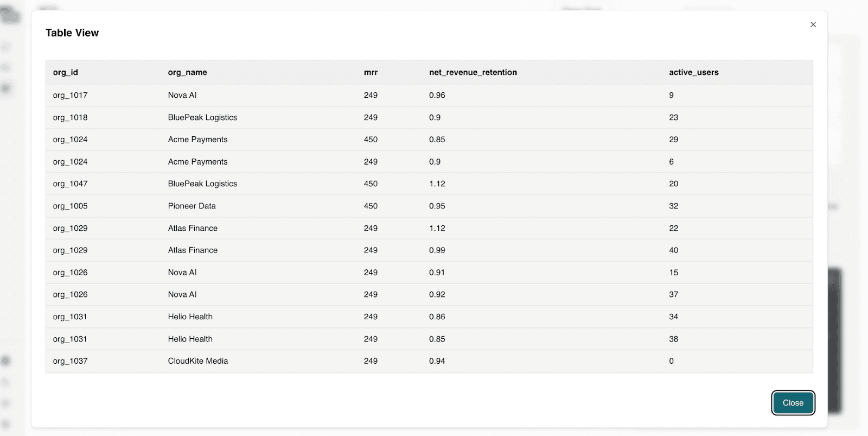Select active users value 9
This screenshot has height=436, width=868.
671,95
